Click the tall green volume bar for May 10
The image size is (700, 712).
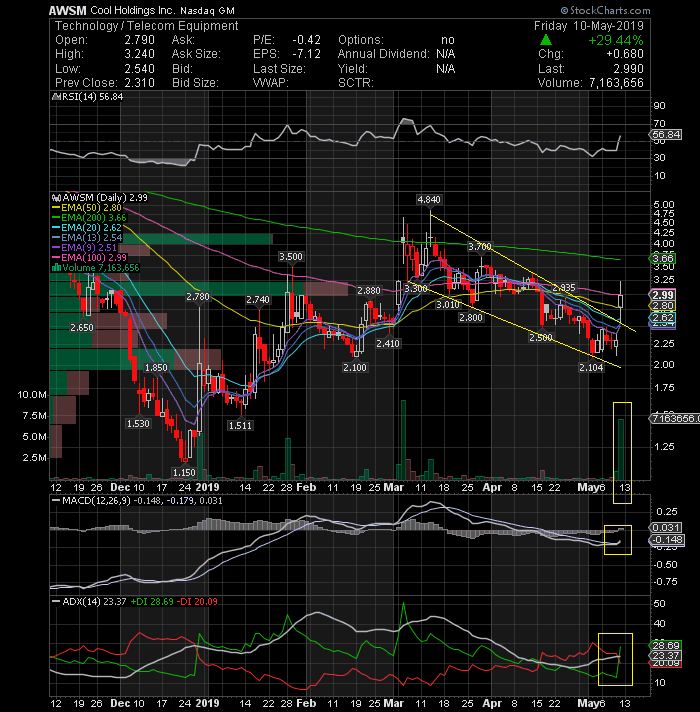[x=621, y=449]
